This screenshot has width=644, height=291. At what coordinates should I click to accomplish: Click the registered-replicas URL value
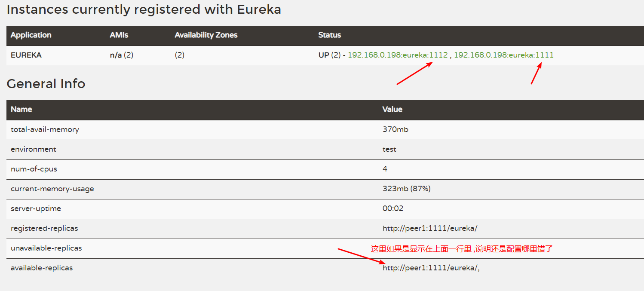tap(430, 228)
